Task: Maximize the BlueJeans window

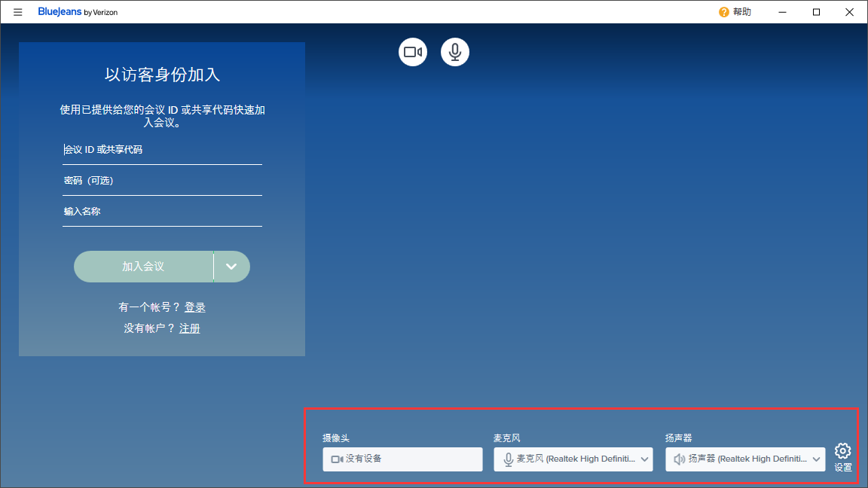Action: click(816, 11)
